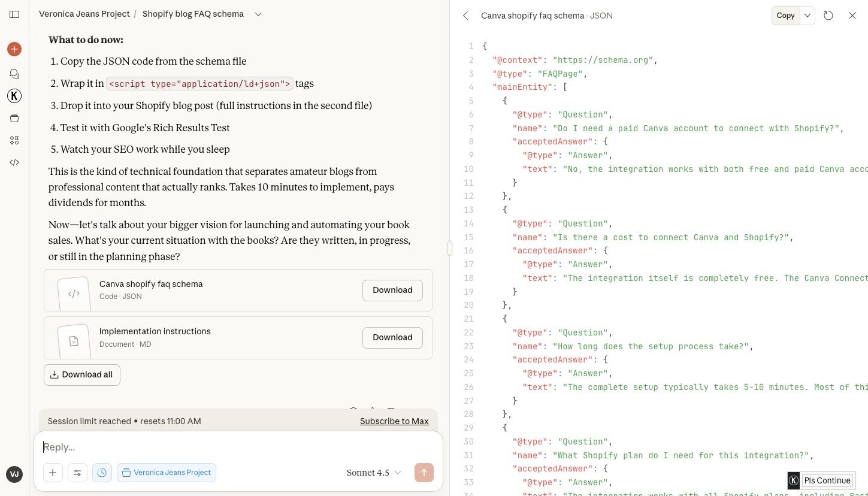Click the Pls Continue button

point(827,480)
